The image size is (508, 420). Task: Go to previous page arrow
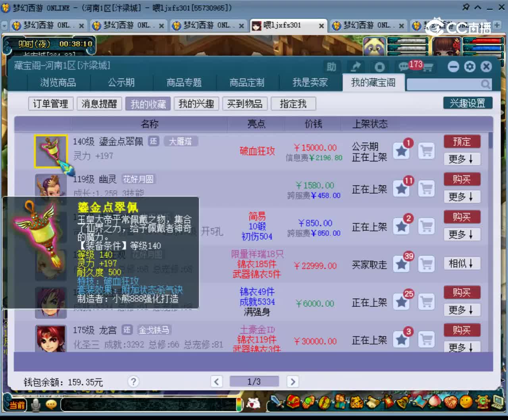(216, 382)
